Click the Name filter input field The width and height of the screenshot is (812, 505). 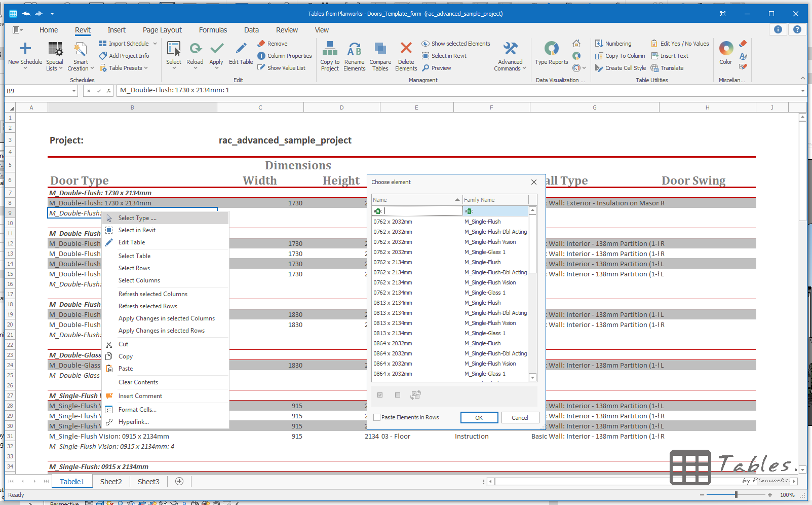pyautogui.click(x=417, y=211)
